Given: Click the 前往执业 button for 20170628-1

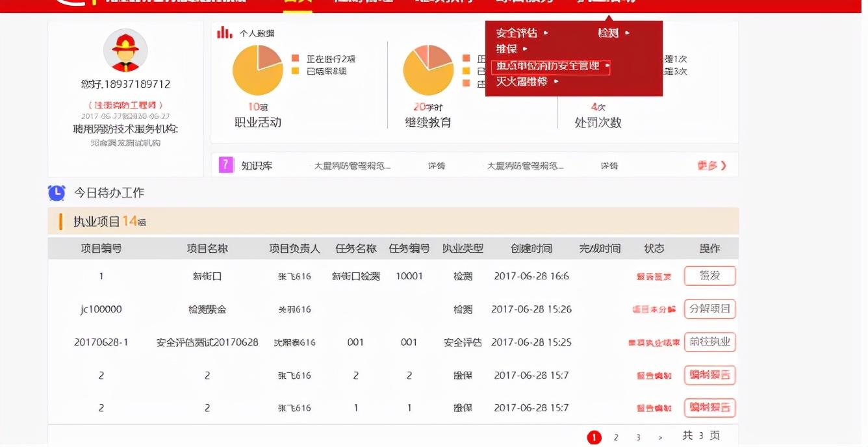Looking at the screenshot, I should click(x=709, y=342).
